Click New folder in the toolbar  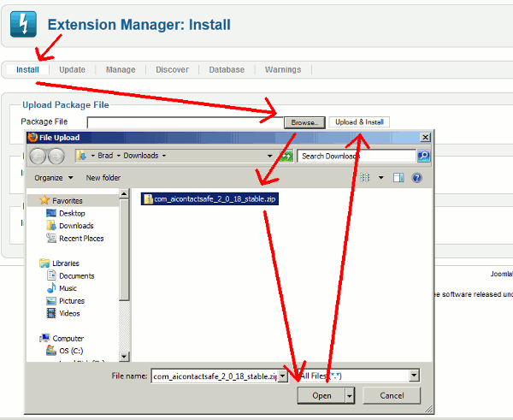click(103, 178)
